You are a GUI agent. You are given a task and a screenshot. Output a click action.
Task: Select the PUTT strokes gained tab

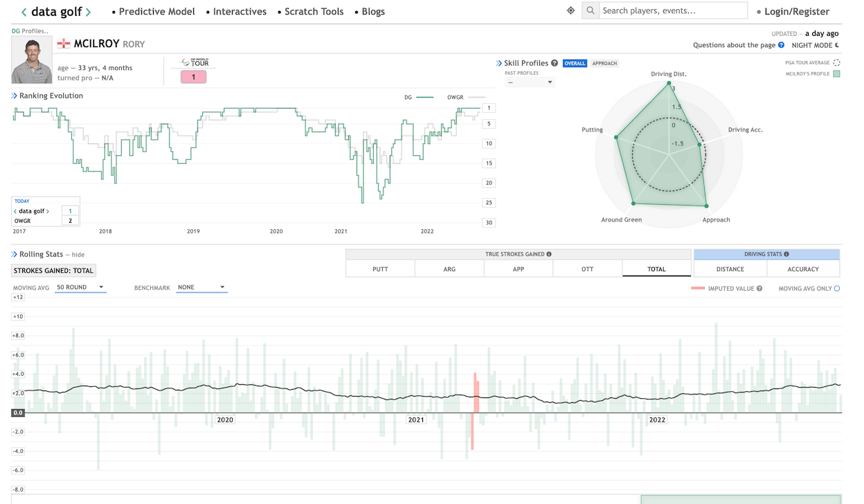click(x=380, y=269)
